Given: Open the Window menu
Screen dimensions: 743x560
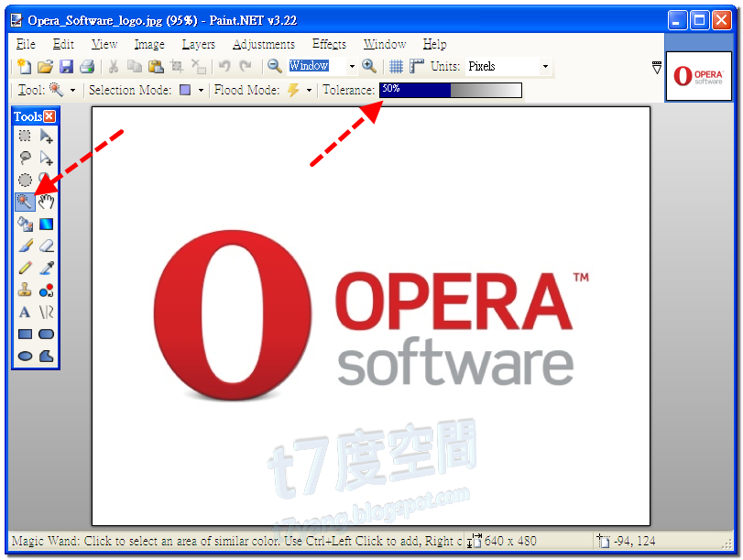Looking at the screenshot, I should coord(385,44).
